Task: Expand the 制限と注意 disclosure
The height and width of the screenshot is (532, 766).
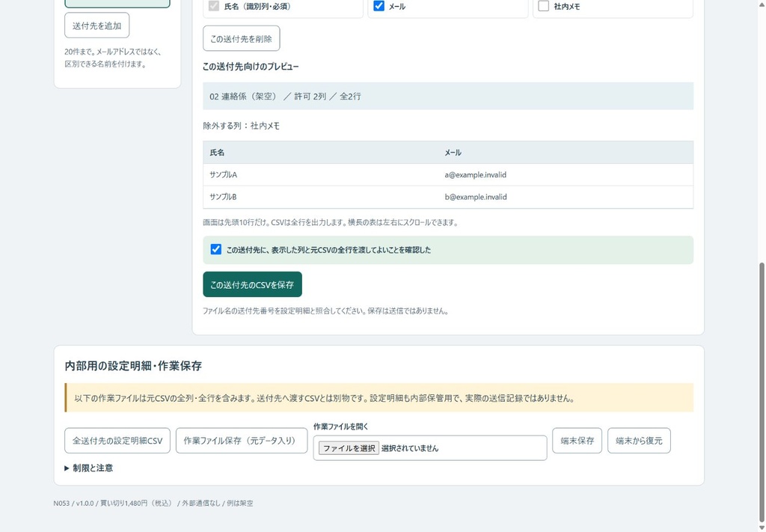Action: pos(88,468)
